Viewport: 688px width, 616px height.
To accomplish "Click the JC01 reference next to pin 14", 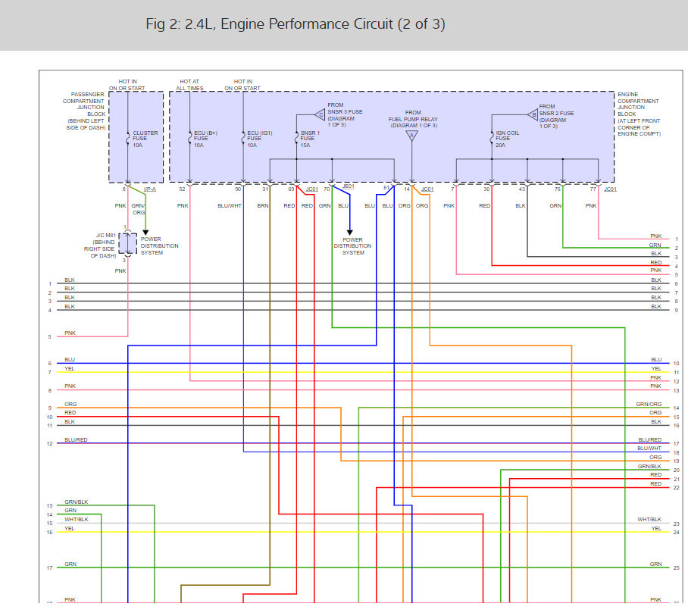I will tap(427, 189).
